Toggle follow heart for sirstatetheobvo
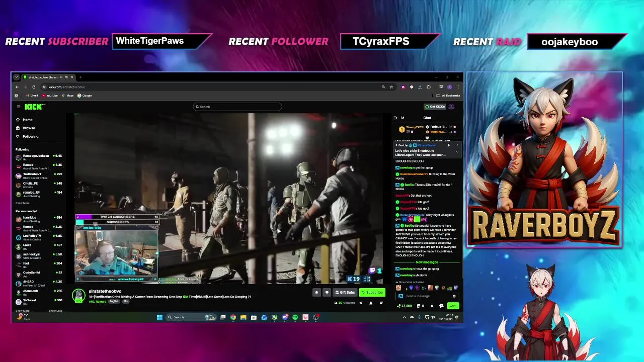This screenshot has height=362, width=644. pos(327,293)
